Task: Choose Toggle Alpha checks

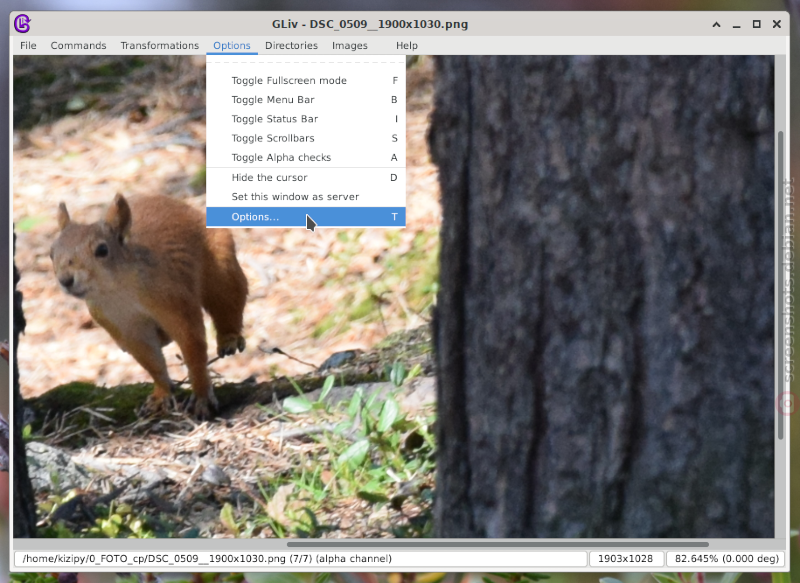Action: [x=306, y=158]
